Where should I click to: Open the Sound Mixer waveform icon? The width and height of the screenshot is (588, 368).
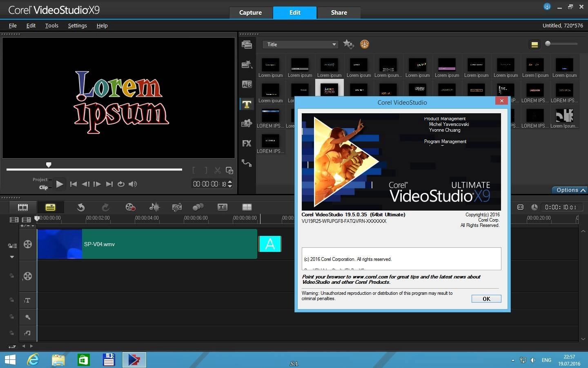[154, 207]
